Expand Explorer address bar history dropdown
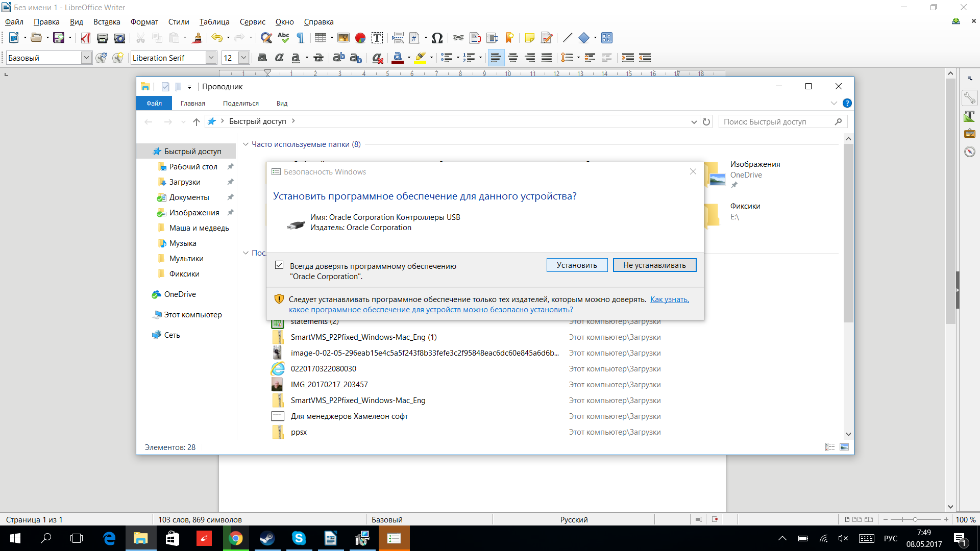980x551 pixels. click(694, 121)
